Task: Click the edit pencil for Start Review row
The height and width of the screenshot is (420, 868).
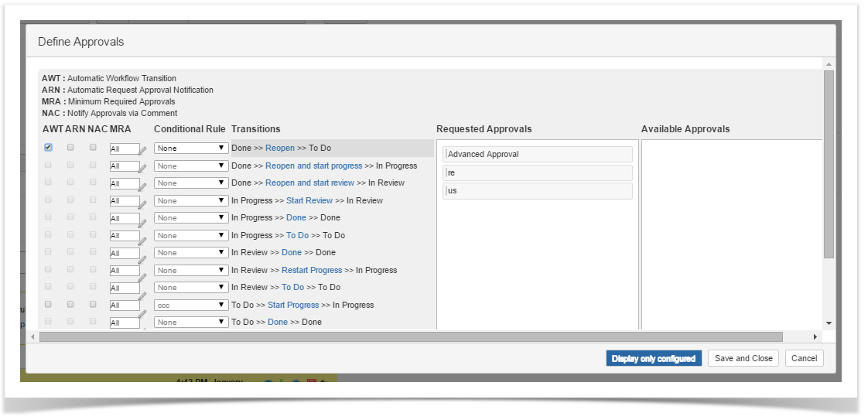Action: tap(142, 203)
